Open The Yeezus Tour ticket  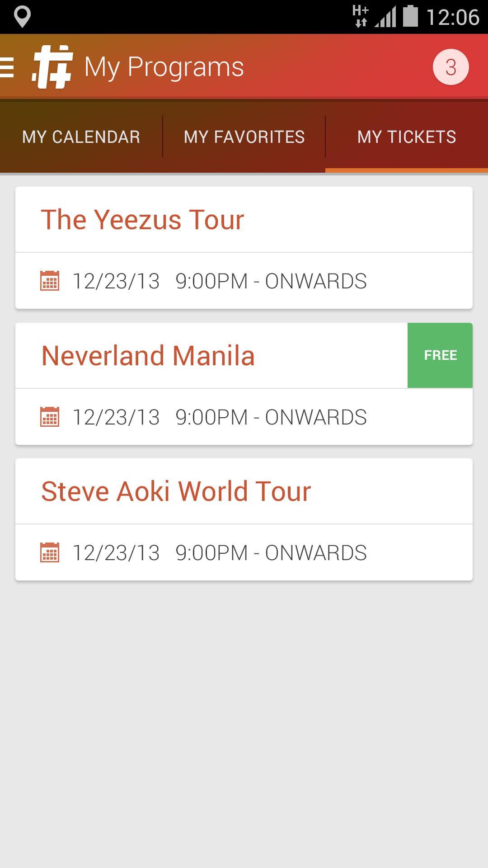244,220
